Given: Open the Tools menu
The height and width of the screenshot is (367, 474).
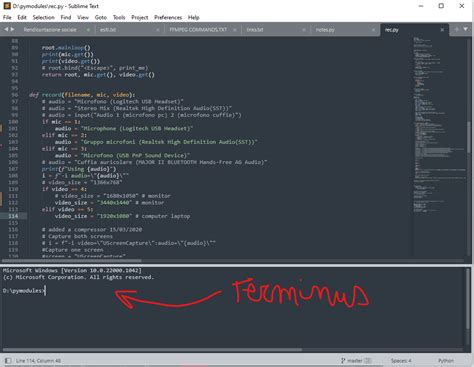Looking at the screenshot, I should tap(119, 17).
